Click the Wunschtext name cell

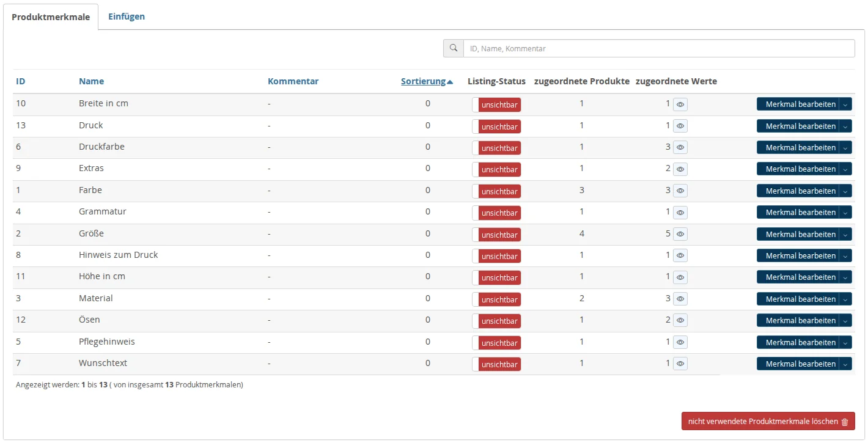[x=103, y=363]
